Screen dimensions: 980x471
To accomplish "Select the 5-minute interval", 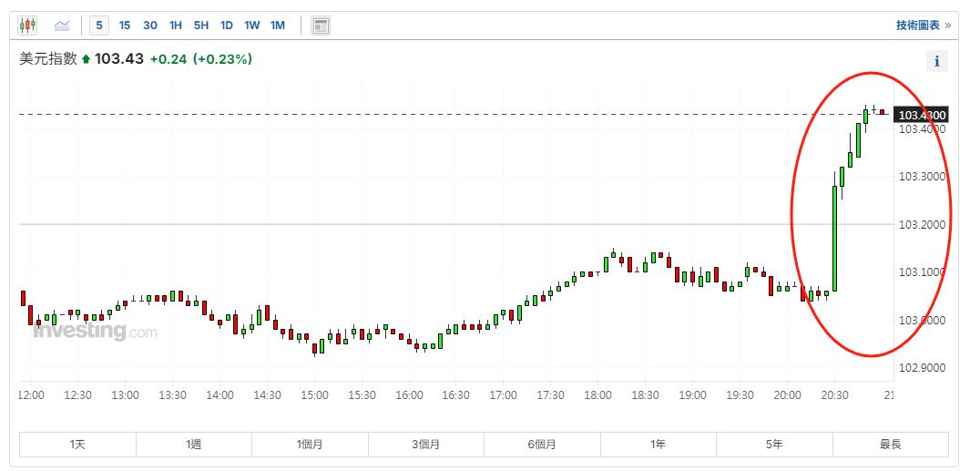I will (98, 26).
